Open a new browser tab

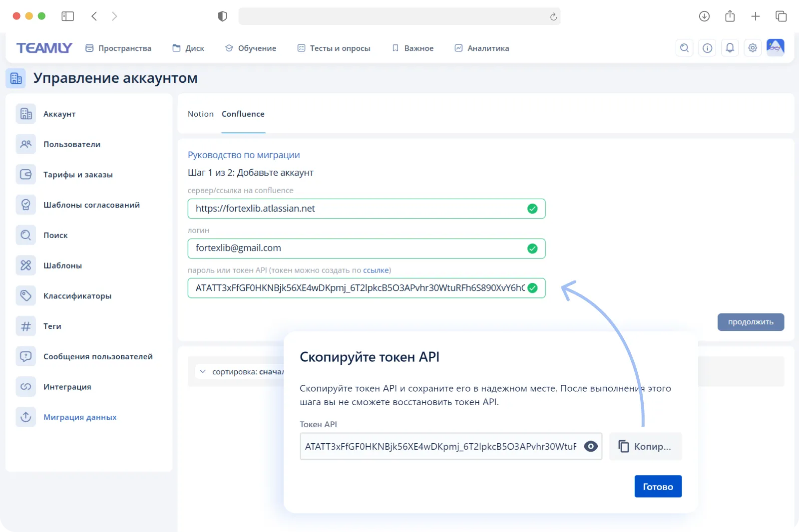(756, 16)
